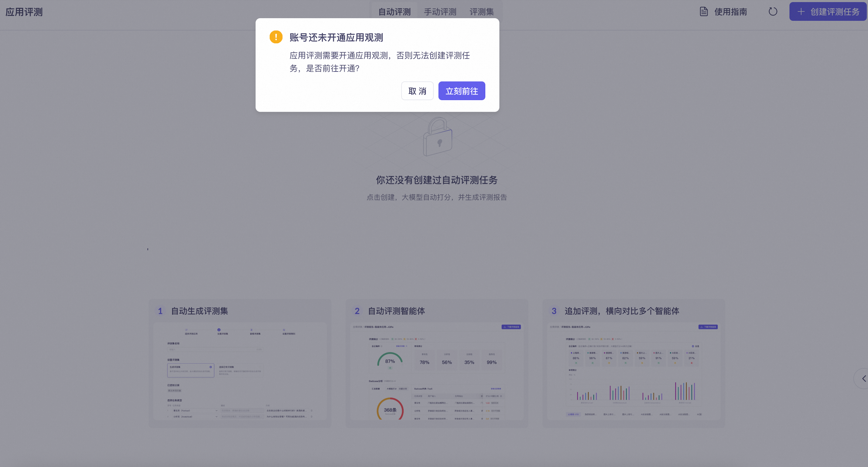Click the 创建评测任务 button label
This screenshot has width=868, height=467.
[x=835, y=12]
